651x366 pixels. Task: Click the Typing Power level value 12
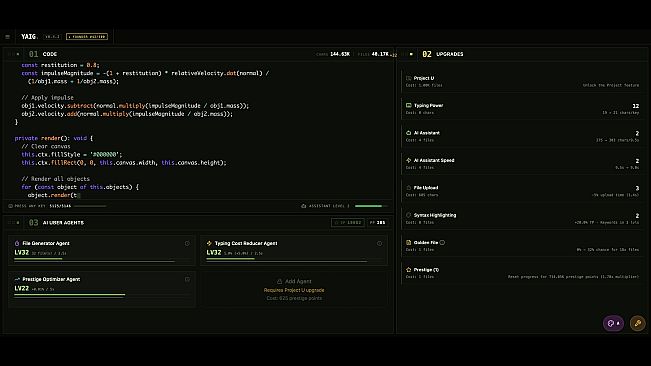point(636,106)
